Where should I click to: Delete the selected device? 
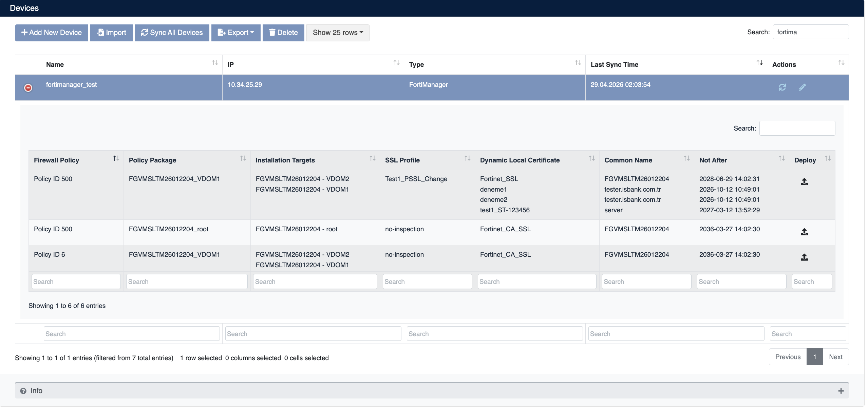point(283,33)
